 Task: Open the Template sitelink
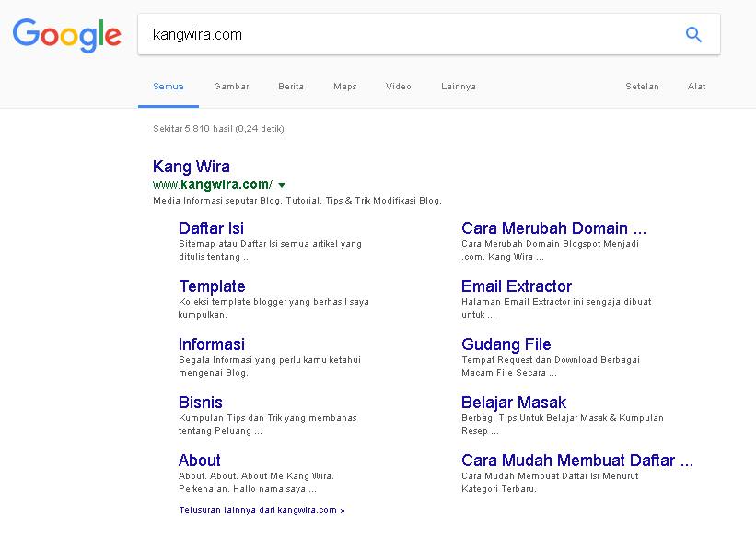pos(212,286)
